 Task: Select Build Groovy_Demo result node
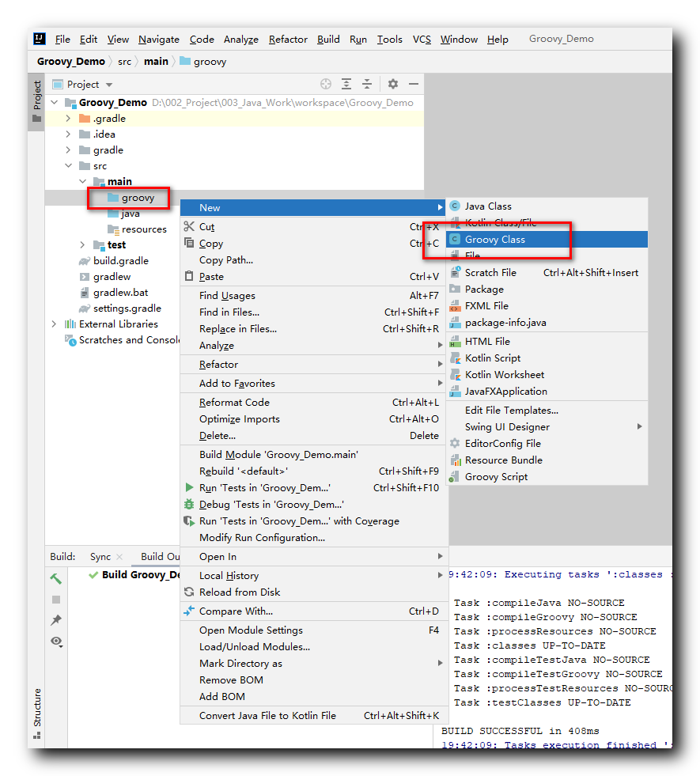(141, 574)
